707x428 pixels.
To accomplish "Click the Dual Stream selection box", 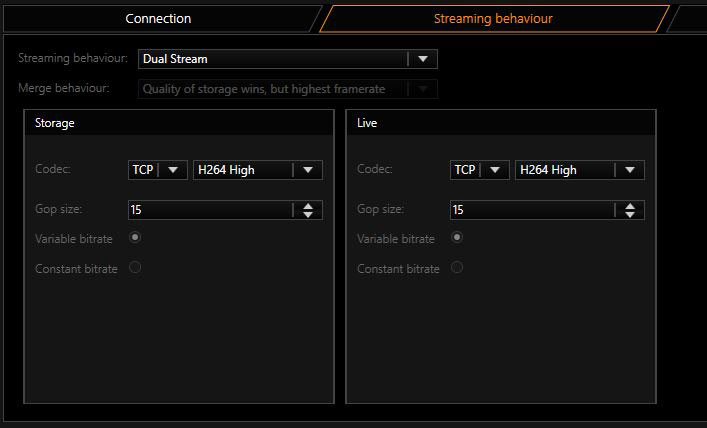I will click(288, 59).
